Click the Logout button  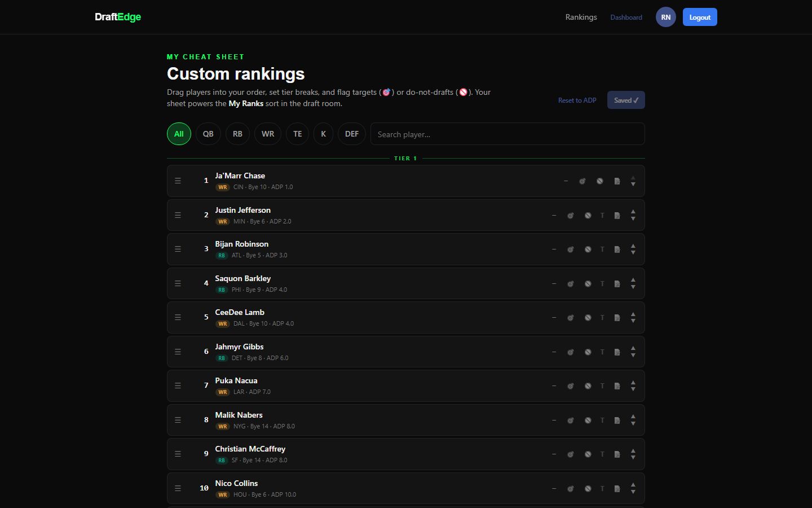(x=700, y=17)
